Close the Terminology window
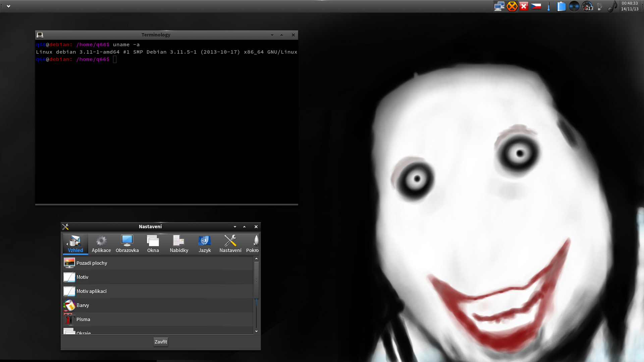Image resolution: width=644 pixels, height=362 pixels. 293,35
